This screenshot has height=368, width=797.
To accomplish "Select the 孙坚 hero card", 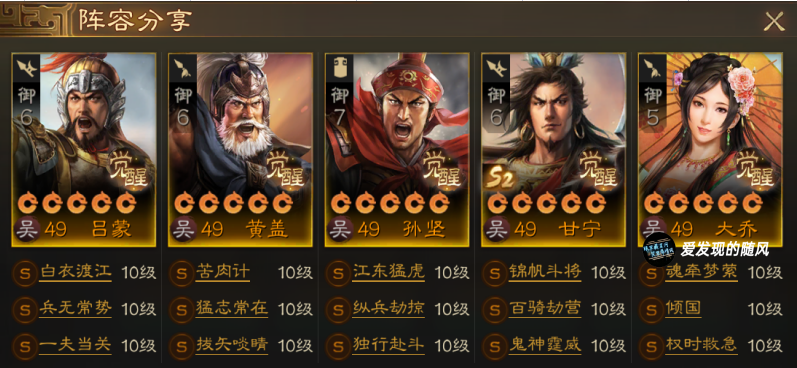I will (397, 150).
